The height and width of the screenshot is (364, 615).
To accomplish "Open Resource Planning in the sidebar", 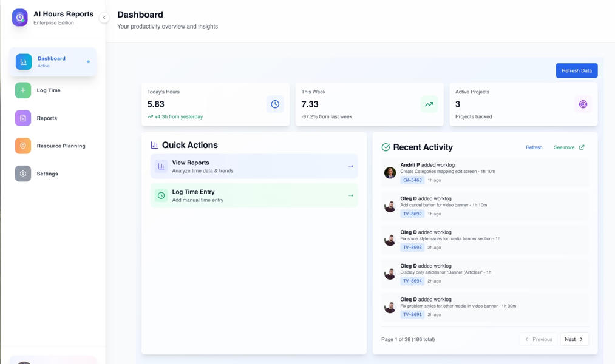I will coord(53,146).
